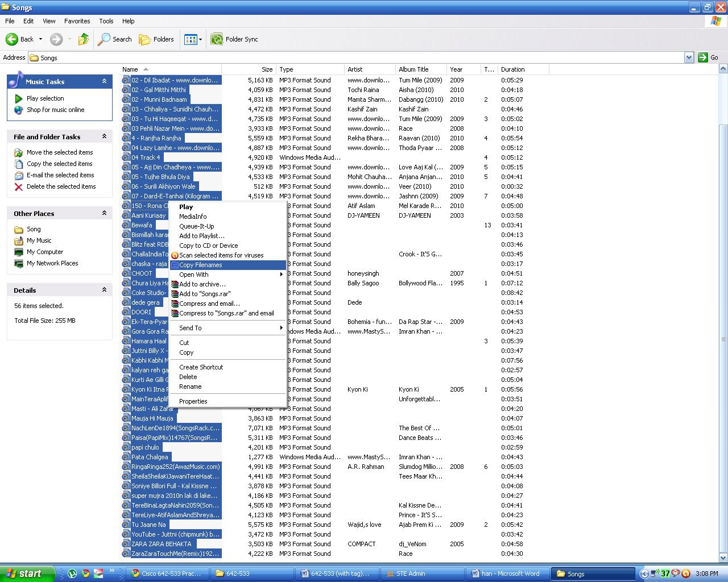Sort by the Name column header

(x=171, y=69)
